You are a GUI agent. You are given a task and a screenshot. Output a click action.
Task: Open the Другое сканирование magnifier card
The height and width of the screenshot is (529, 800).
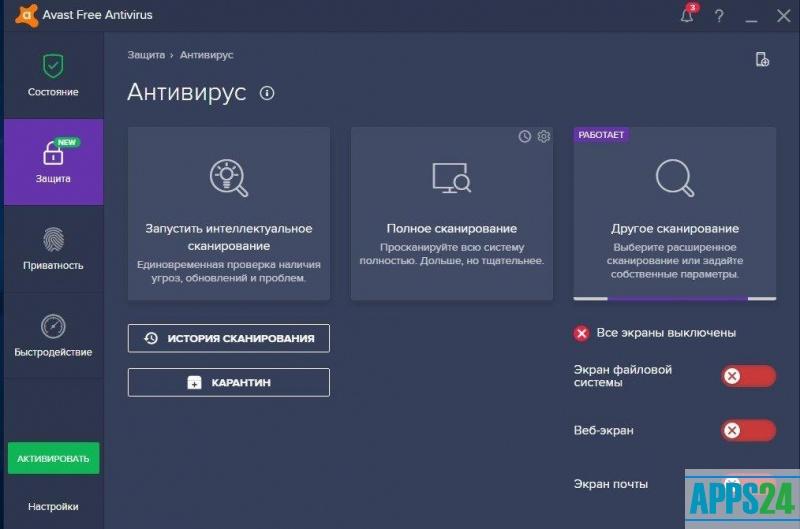(674, 213)
